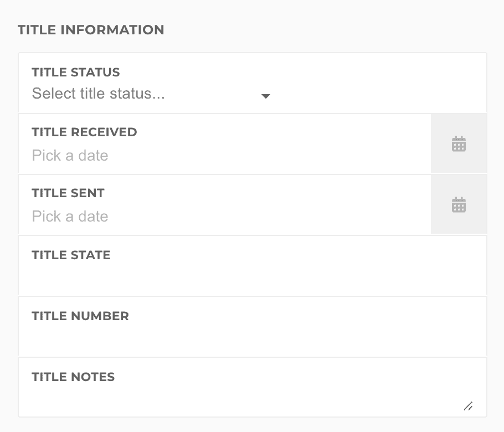
Task: Click the TITLE SENT label
Action: pyautogui.click(x=68, y=193)
